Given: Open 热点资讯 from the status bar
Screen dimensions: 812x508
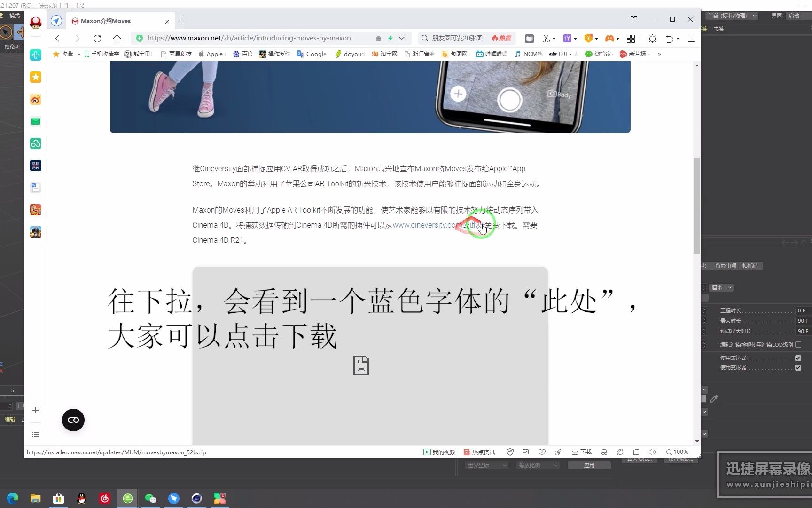Looking at the screenshot, I should 479,452.
